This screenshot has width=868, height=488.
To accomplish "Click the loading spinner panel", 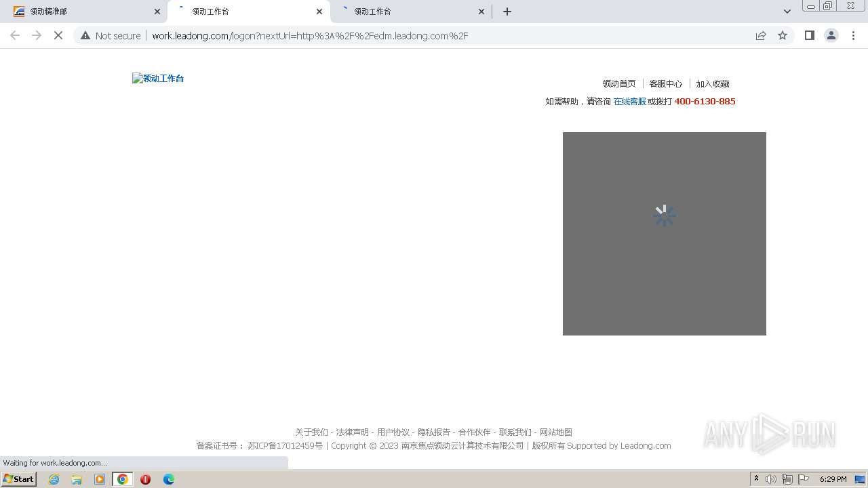I will 665,234.
